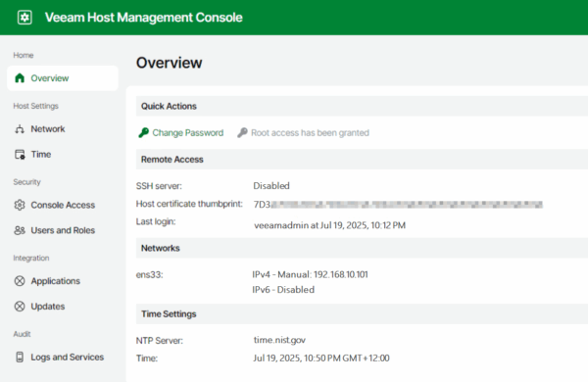Click the Time calendar icon in sidebar
The image size is (588, 382).
(20, 155)
